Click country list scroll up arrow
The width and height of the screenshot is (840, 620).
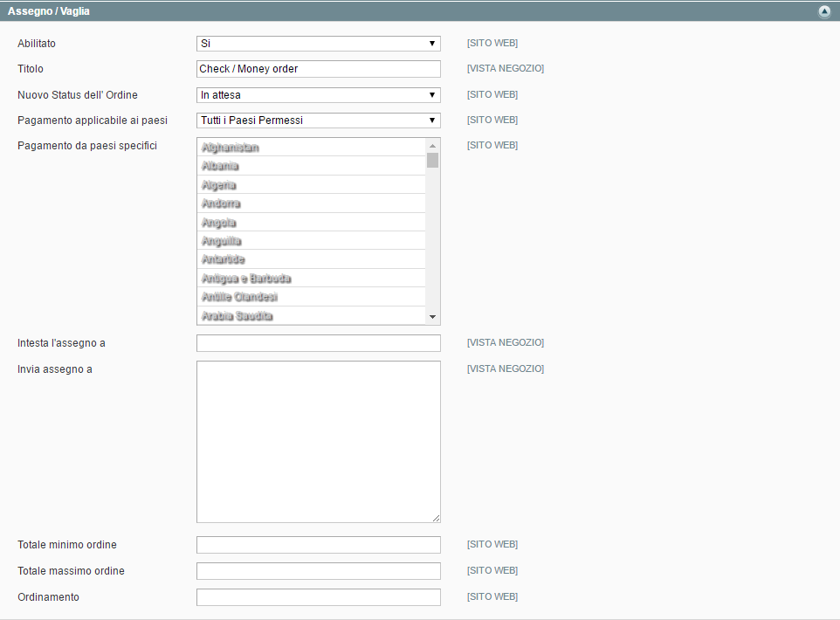(x=432, y=145)
